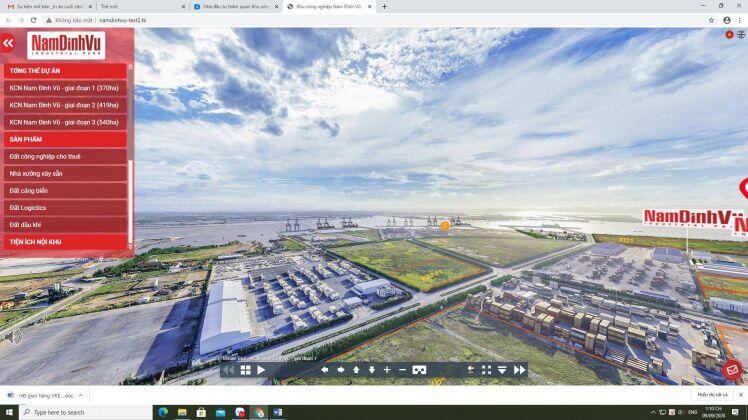Screen dimensions: 748x420
Task: Hide the tour toolbar with the down-triangle icon
Action: pyautogui.click(x=502, y=370)
